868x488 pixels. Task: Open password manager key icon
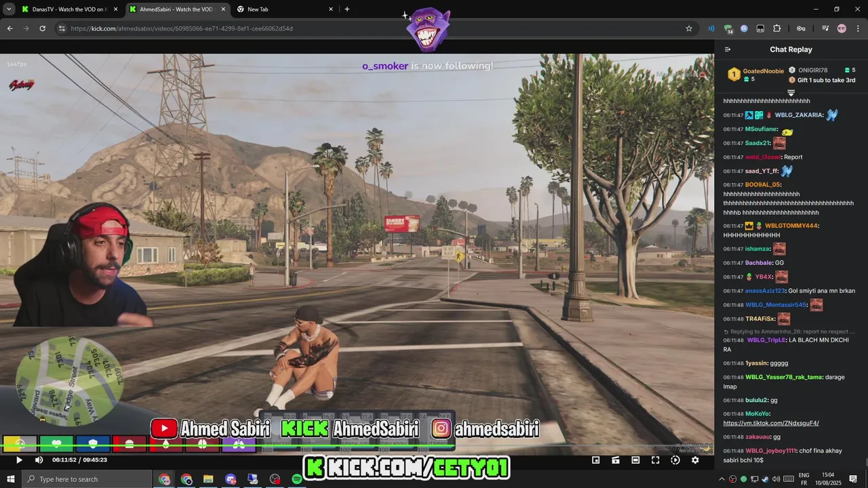coord(801,28)
